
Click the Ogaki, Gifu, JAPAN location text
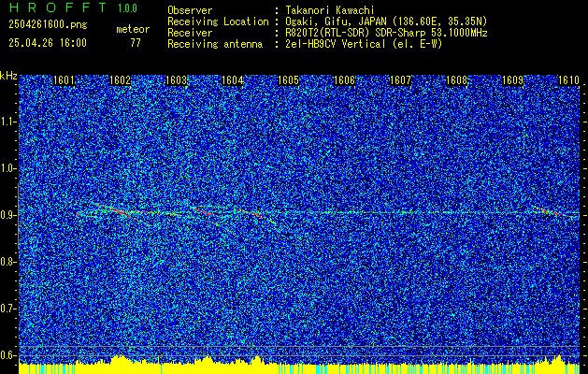pos(386,22)
